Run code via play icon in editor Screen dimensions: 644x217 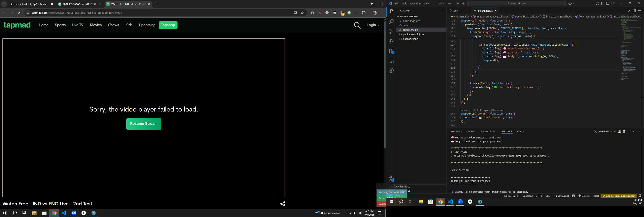[x=629, y=11]
